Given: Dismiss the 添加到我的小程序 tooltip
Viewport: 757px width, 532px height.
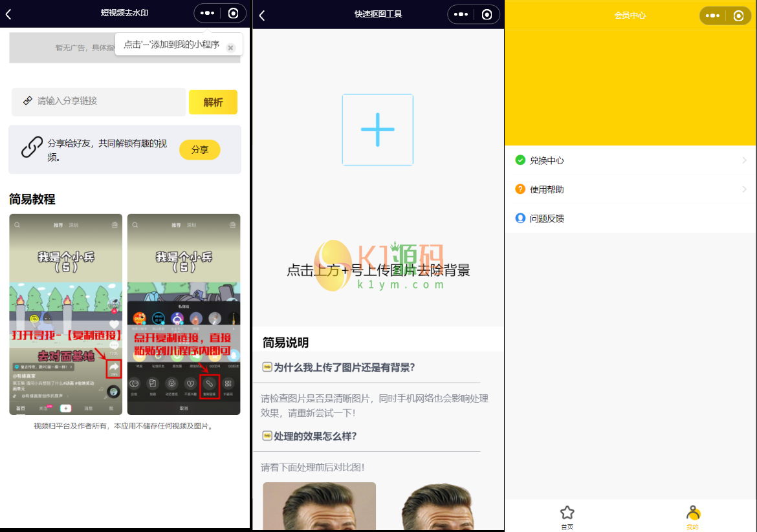Looking at the screenshot, I should [x=231, y=47].
